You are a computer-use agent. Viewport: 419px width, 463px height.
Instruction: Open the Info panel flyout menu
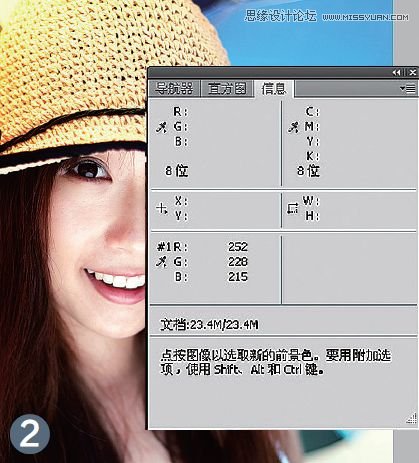408,89
